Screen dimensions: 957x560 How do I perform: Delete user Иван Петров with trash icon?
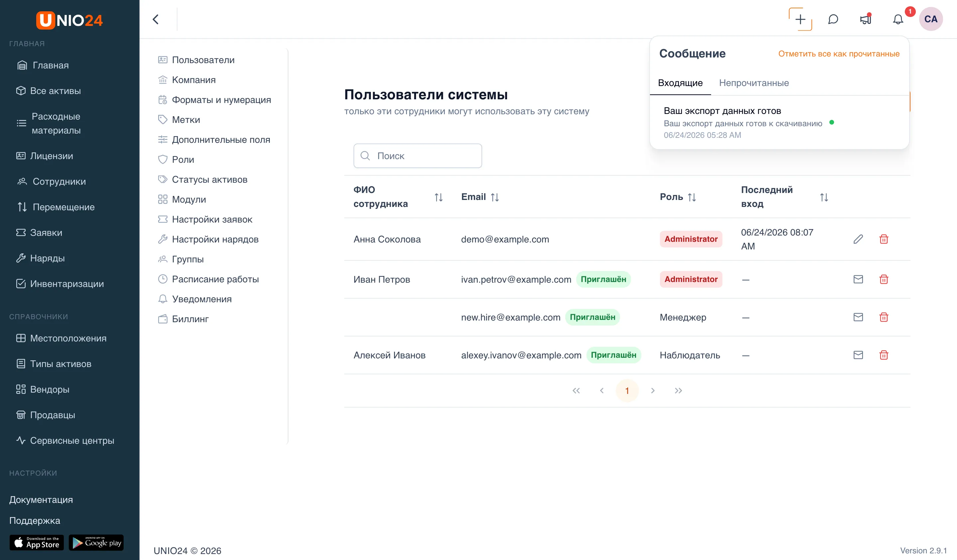(884, 279)
